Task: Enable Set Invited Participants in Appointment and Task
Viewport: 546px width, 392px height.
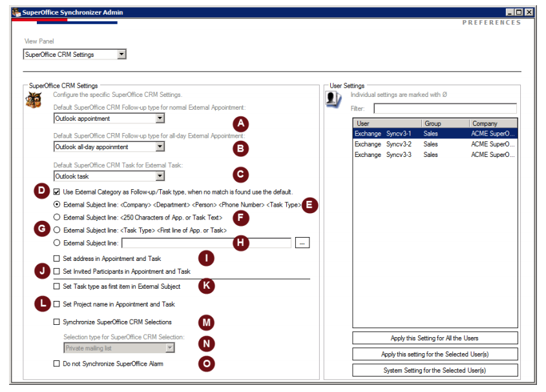Action: [x=56, y=271]
